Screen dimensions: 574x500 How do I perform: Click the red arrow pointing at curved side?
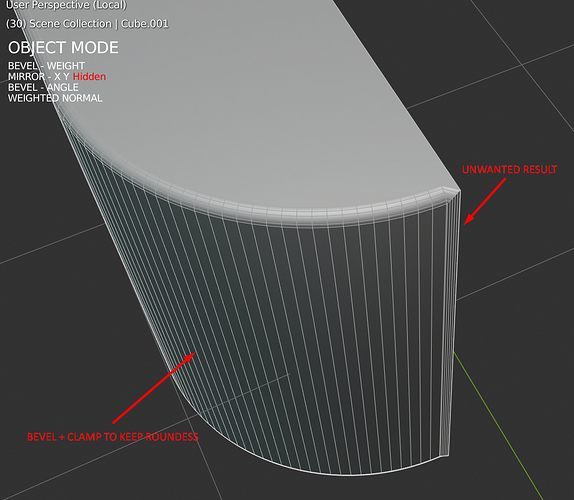154,388
